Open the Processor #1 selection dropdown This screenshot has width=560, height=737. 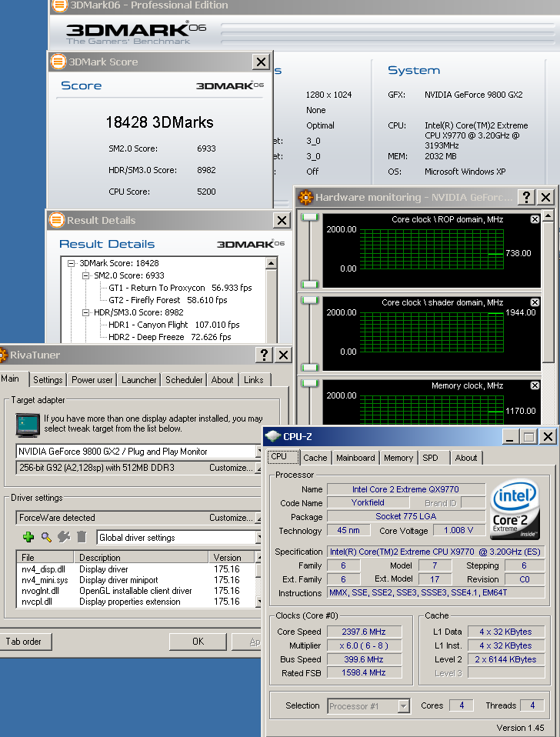403,706
